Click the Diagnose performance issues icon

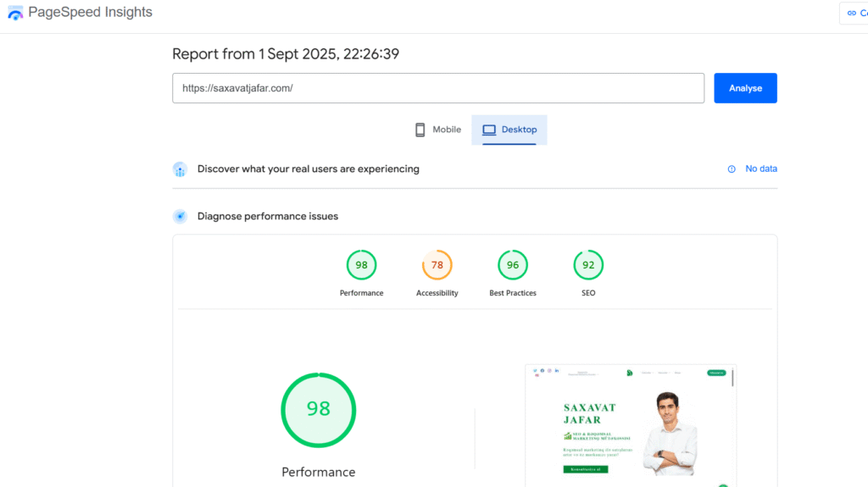pos(180,217)
